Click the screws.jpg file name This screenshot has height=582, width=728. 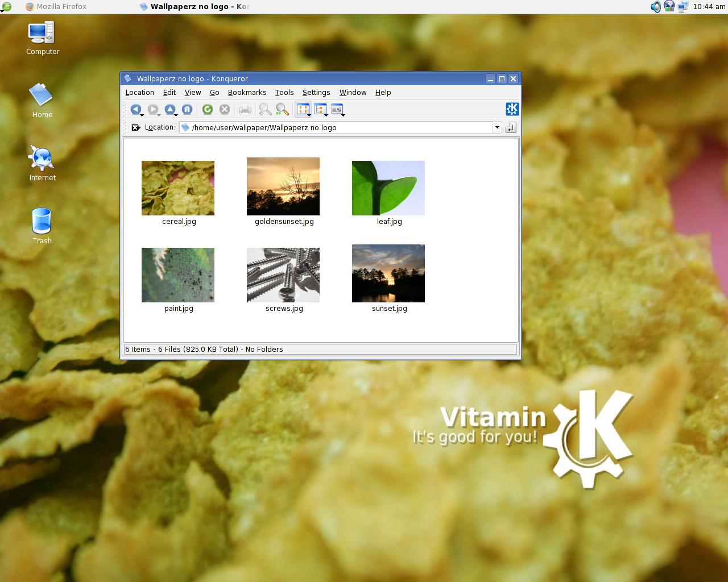(284, 309)
